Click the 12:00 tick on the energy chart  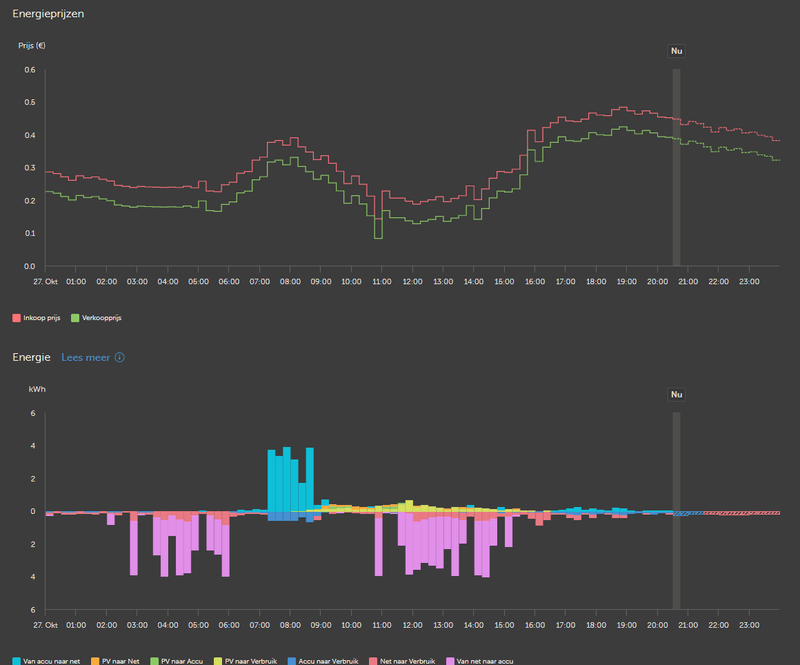(x=412, y=625)
